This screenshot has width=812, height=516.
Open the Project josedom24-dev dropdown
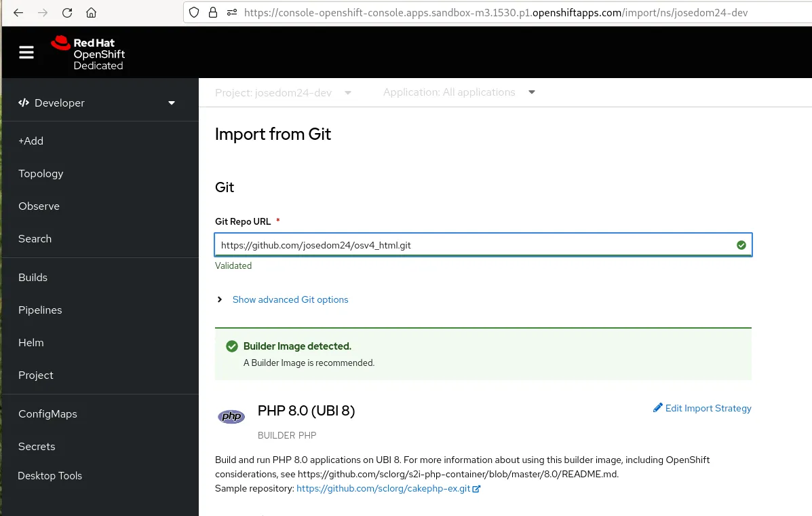click(x=283, y=92)
